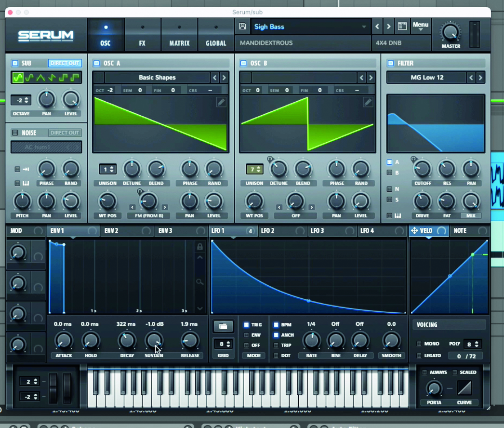Click the SUB DIRECT OUT button
Screen dimensions: 504x428
[65, 63]
